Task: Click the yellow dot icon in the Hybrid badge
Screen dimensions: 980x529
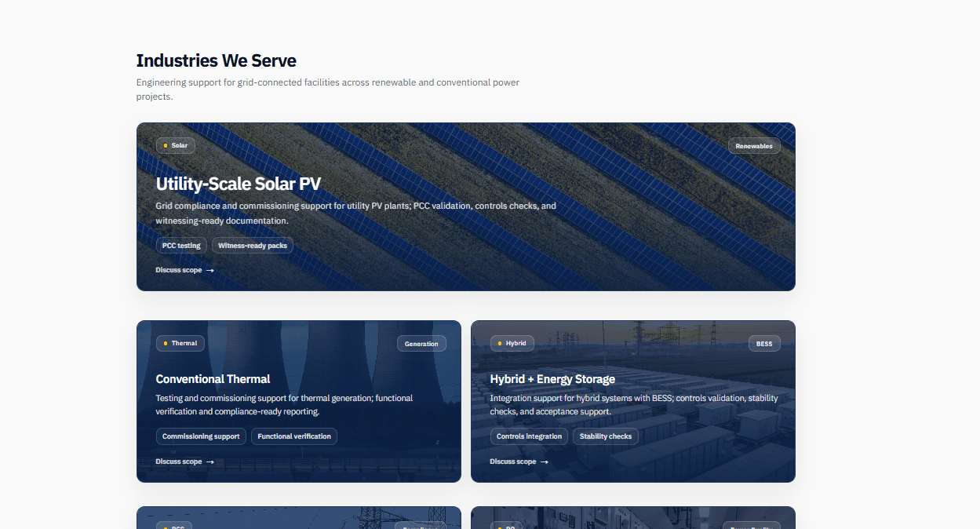Action: (x=500, y=343)
